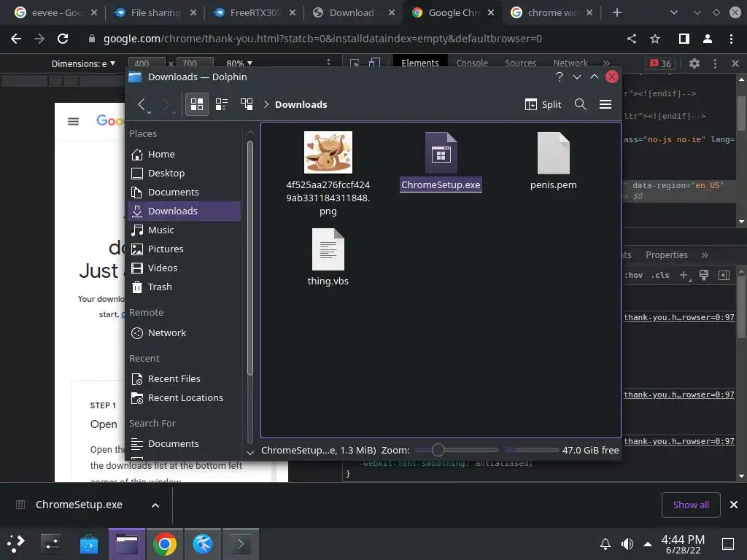Toggle .cls classes panel
The image size is (747, 560).
660,275
